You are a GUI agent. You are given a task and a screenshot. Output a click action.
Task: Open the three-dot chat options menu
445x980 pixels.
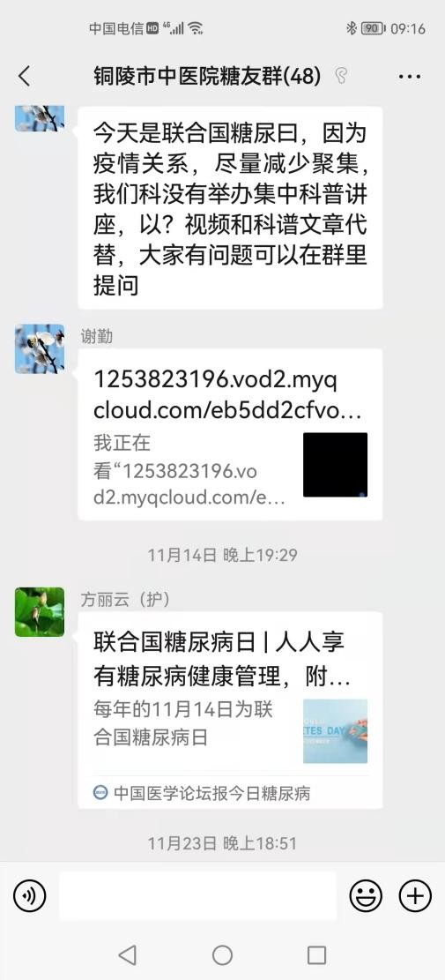410,77
